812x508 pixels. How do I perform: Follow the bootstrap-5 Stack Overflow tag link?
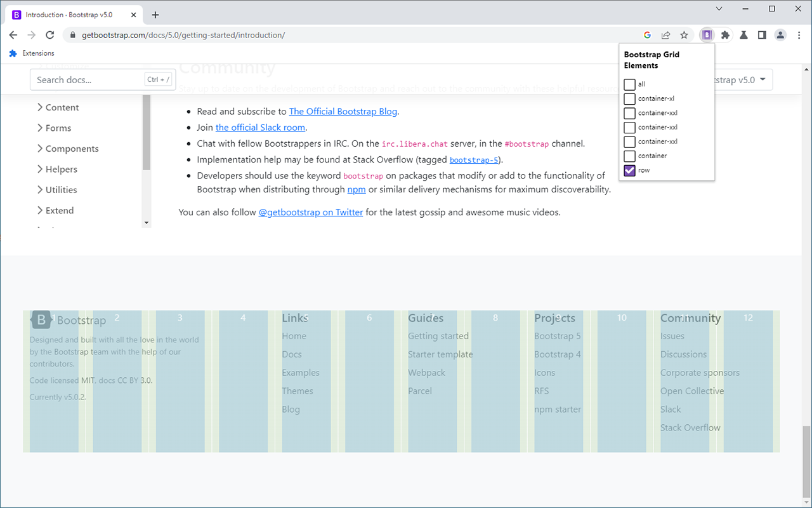pyautogui.click(x=474, y=160)
